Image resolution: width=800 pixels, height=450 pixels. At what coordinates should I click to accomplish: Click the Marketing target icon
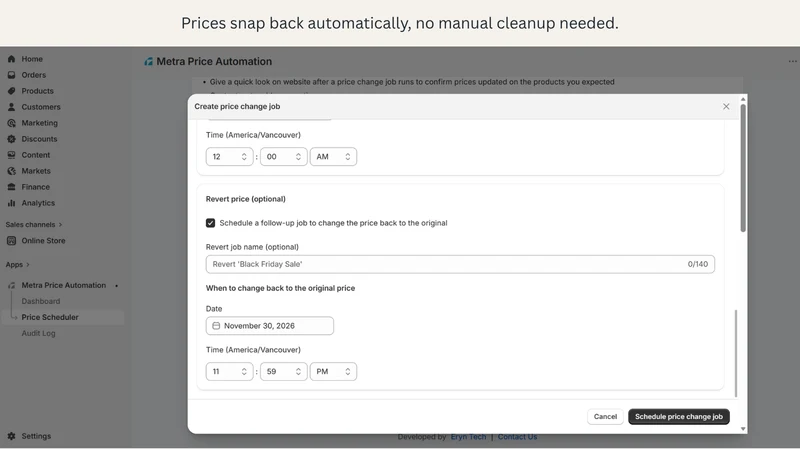pos(11,123)
